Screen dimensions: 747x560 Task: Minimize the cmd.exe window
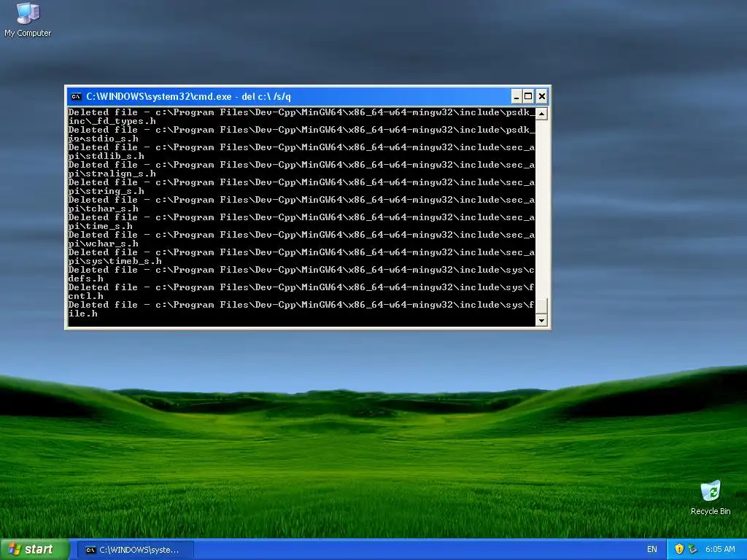coord(516,97)
